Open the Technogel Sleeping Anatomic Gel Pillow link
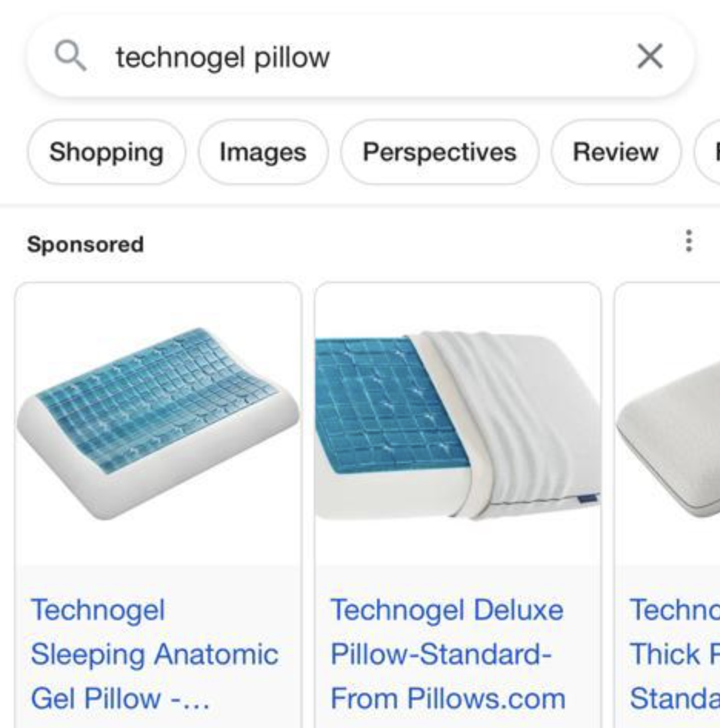 coord(154,654)
